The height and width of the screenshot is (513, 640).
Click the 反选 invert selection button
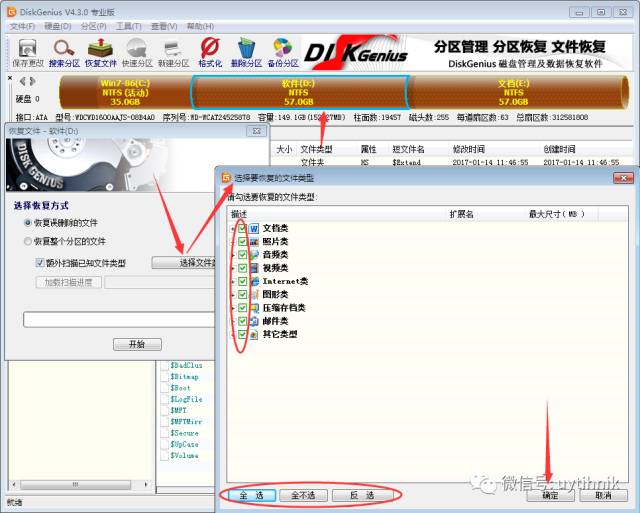pos(362,495)
